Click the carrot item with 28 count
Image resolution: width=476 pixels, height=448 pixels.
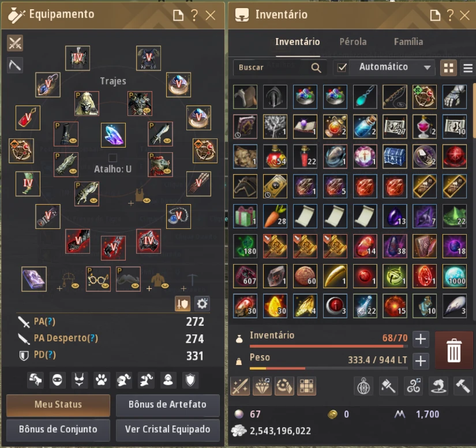coord(275,216)
